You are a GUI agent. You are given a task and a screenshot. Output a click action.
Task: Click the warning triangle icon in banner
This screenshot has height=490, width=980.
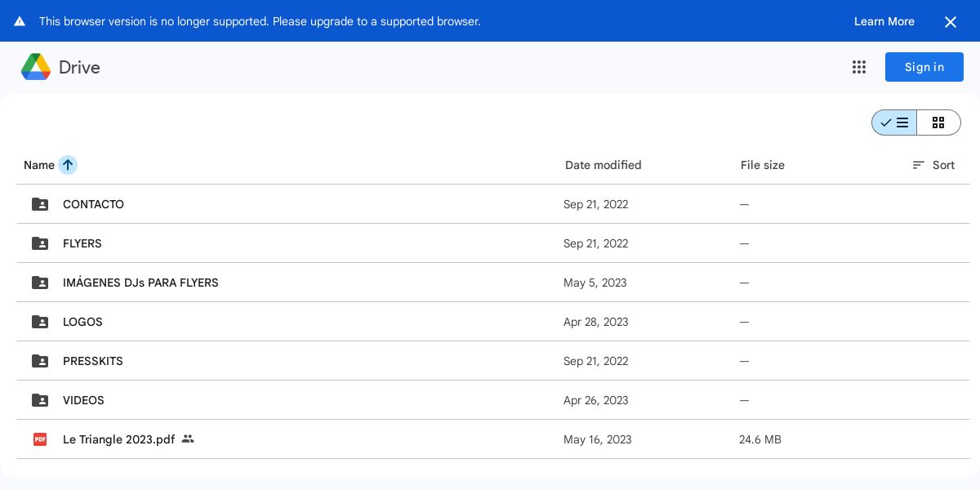coord(20,21)
